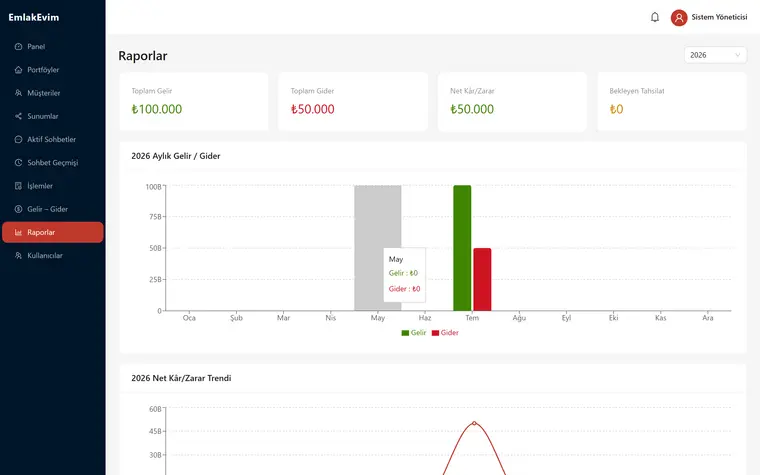This screenshot has width=760, height=475.
Task: Click the Net Kâr/Zarar ₺50.000 value
Action: (x=472, y=109)
